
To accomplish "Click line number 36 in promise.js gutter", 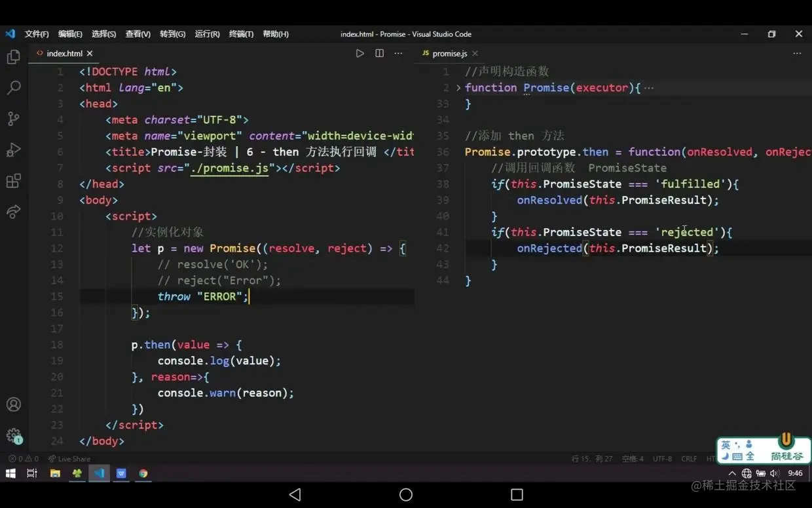I will (443, 152).
